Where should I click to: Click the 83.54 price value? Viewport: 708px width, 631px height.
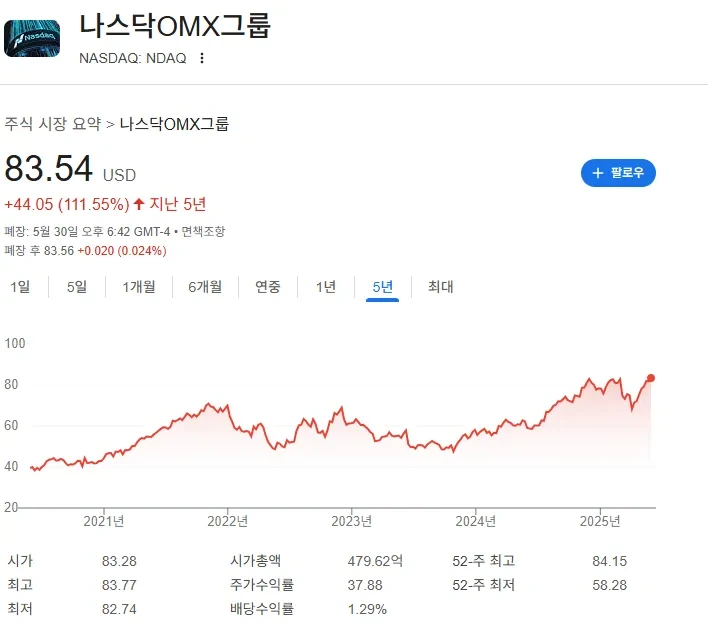click(48, 168)
